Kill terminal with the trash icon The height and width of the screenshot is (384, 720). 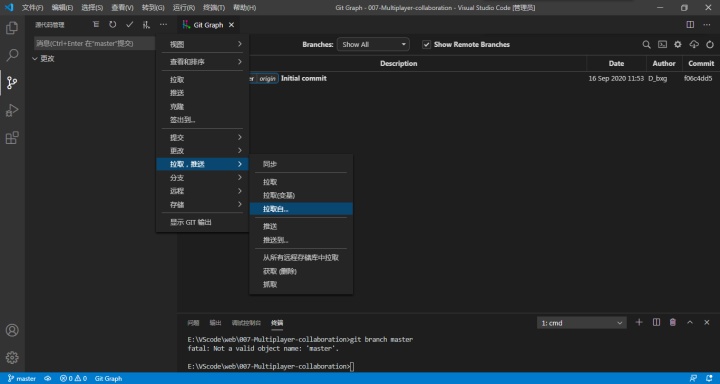click(x=673, y=322)
